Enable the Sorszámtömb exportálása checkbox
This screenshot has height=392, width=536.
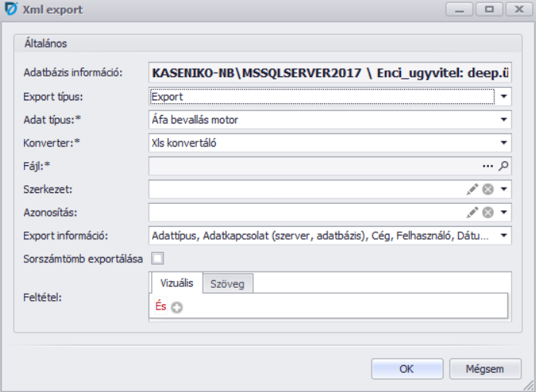coord(157,259)
